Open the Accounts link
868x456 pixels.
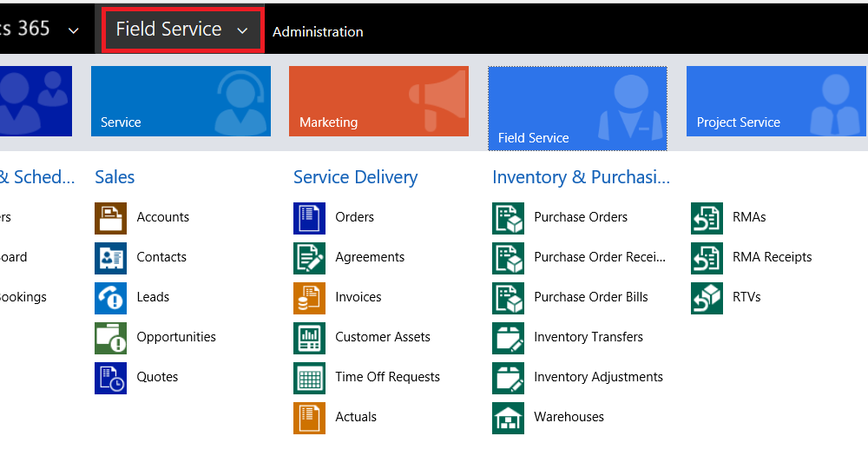click(x=163, y=217)
